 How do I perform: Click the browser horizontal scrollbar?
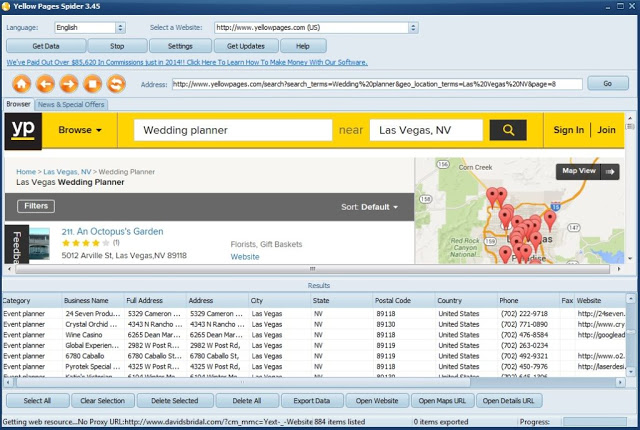(313, 269)
